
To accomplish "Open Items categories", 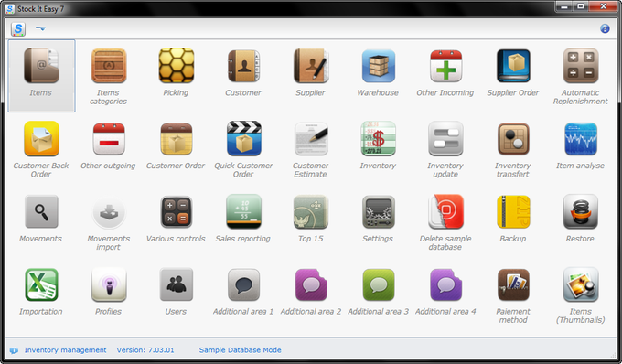I will [x=109, y=66].
